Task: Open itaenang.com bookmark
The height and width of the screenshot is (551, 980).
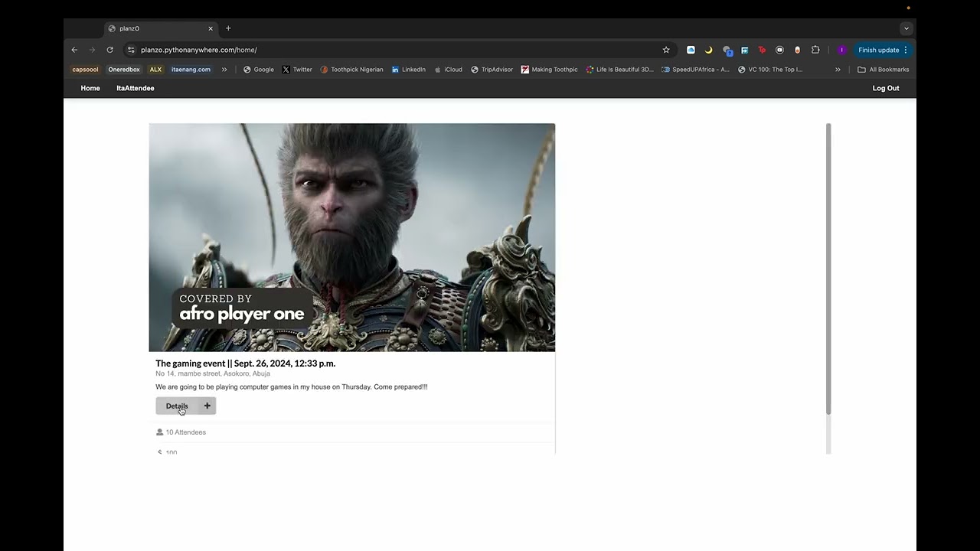Action: (x=191, y=70)
